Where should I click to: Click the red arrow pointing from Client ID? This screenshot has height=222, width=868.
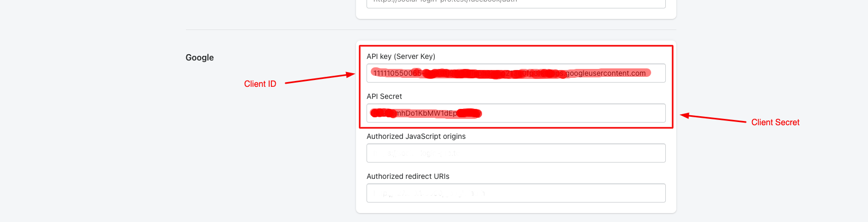click(x=320, y=78)
